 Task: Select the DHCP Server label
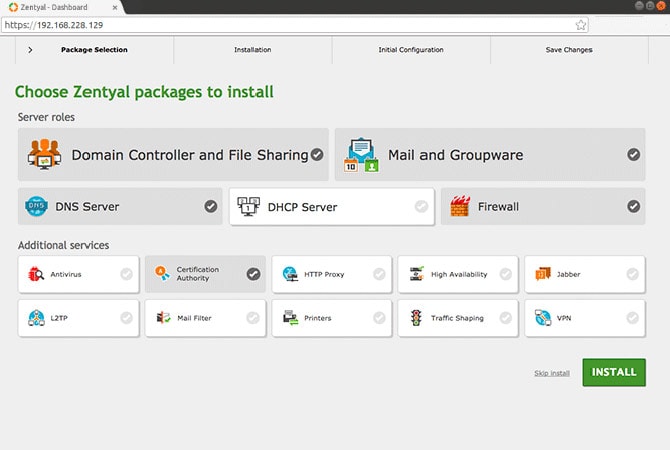[x=302, y=207]
